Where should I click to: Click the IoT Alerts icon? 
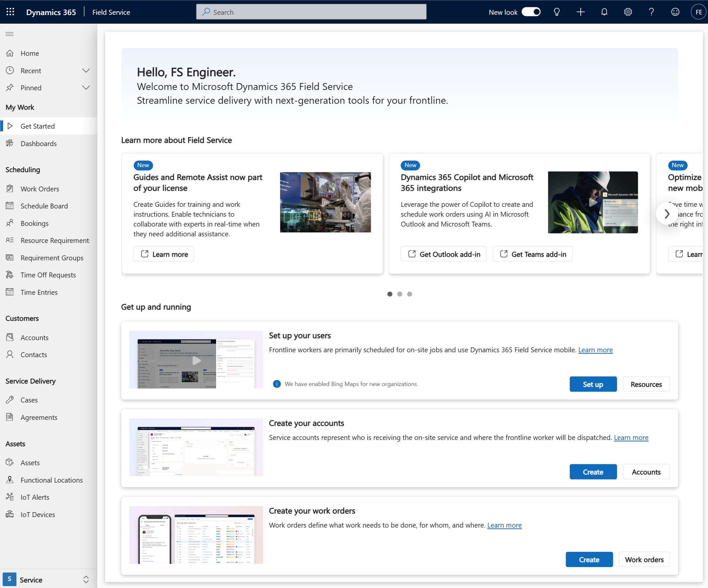[11, 497]
